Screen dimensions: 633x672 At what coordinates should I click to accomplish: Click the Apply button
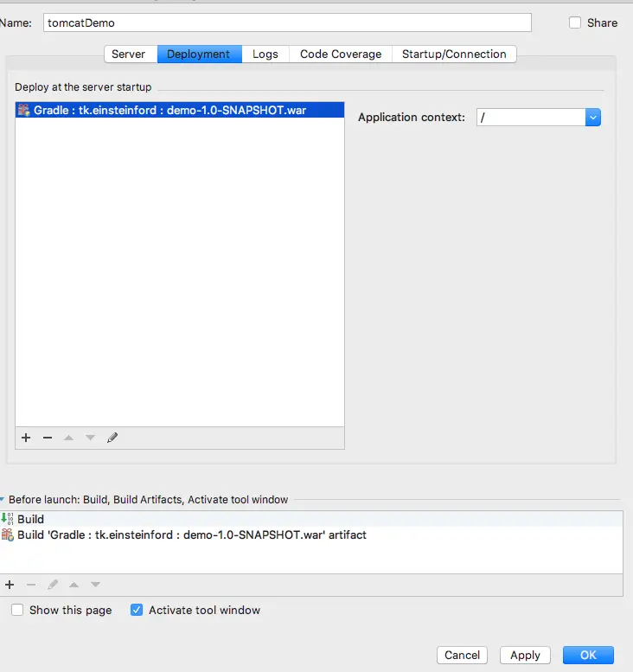tap(525, 655)
